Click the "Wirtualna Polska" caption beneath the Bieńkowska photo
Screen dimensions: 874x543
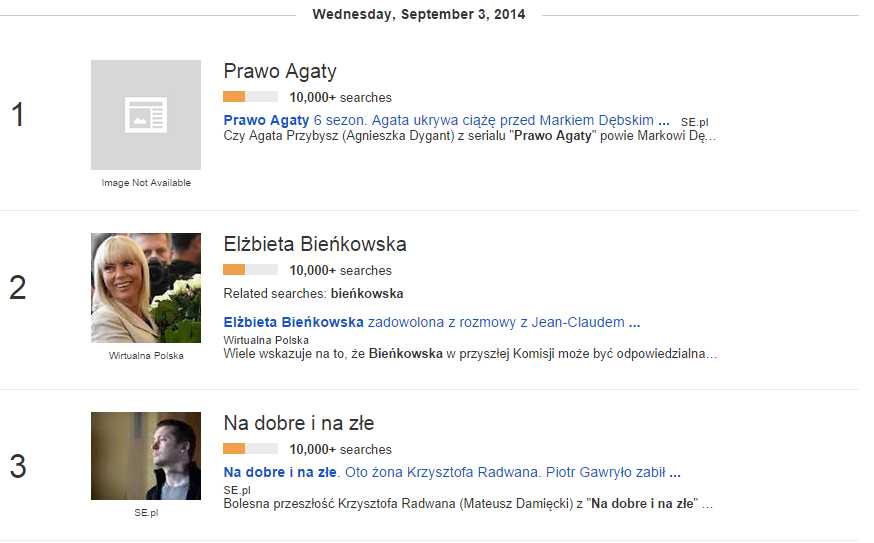(x=146, y=355)
